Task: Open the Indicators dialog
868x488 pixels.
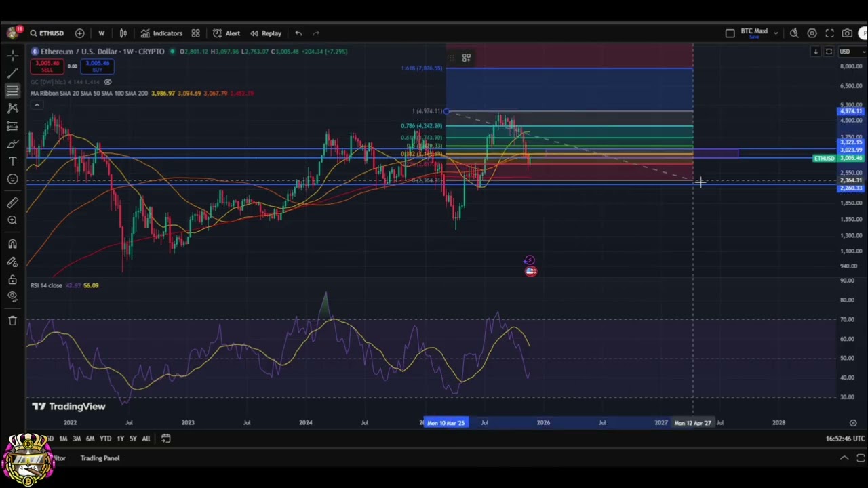Action: pos(161,33)
